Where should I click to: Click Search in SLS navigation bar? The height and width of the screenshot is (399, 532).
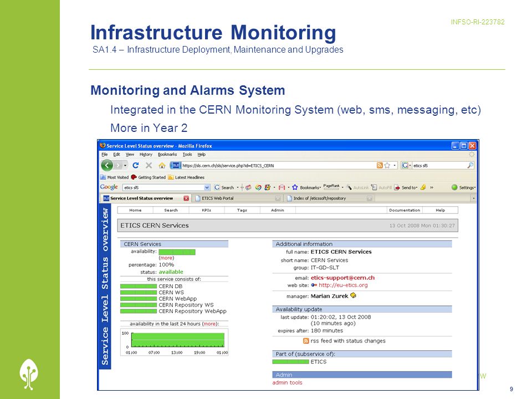pos(171,211)
